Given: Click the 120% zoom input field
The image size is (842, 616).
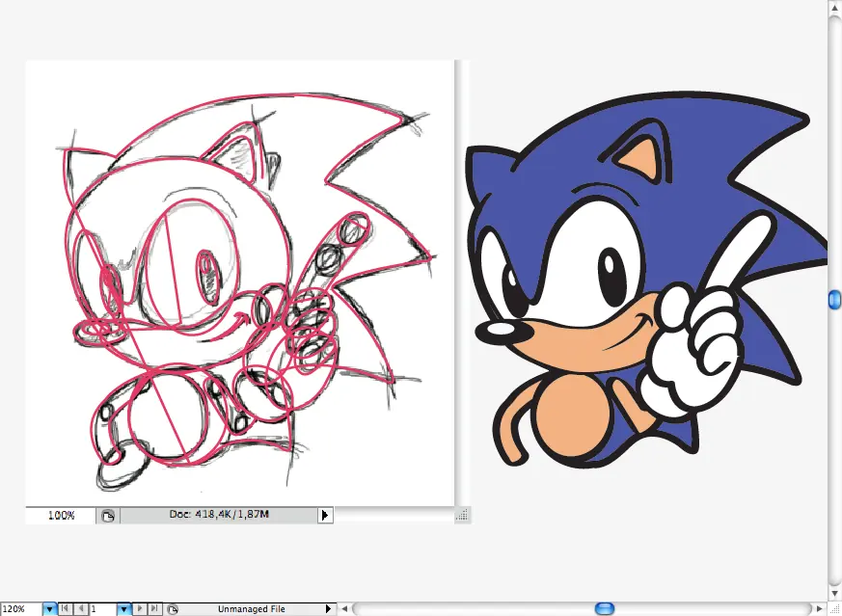Looking at the screenshot, I should [x=21, y=609].
